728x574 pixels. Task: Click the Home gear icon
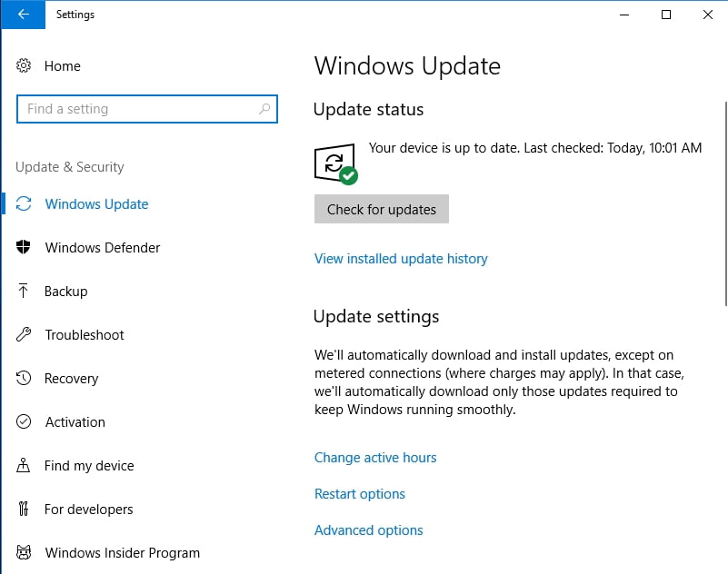click(24, 66)
